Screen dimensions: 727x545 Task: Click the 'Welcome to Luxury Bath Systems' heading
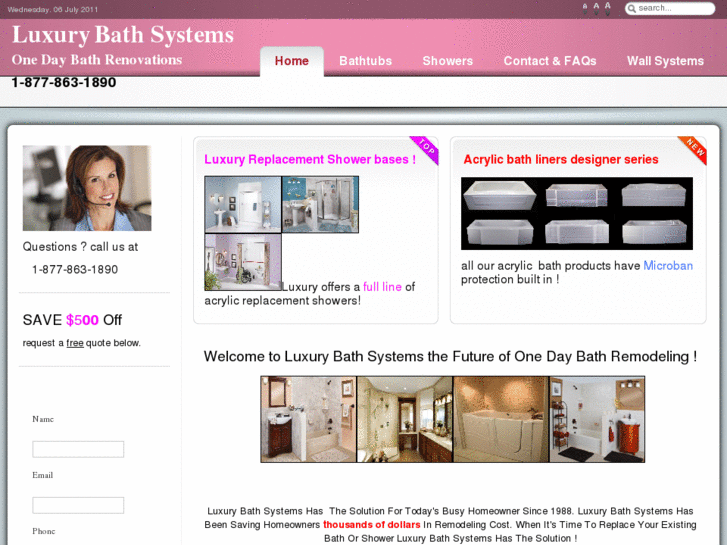(x=450, y=356)
